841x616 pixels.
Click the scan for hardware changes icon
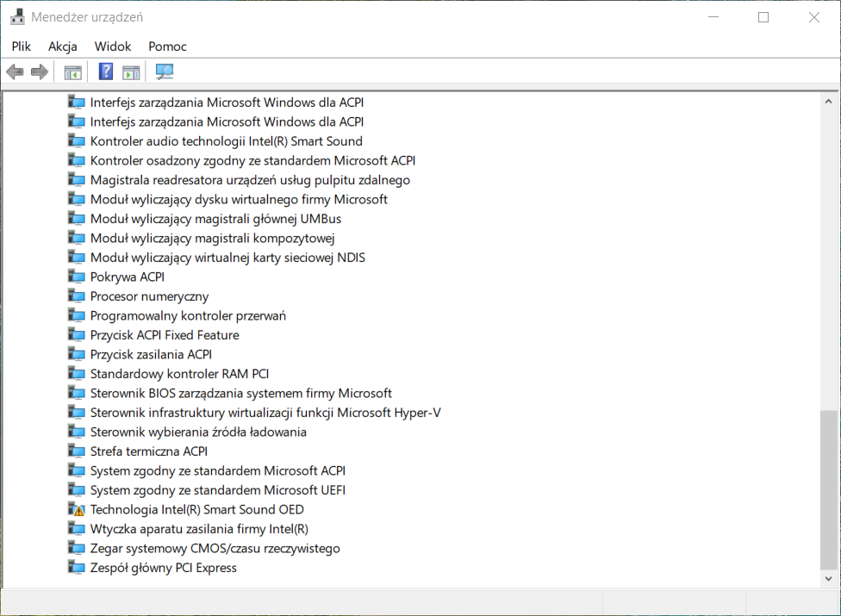[x=164, y=72]
